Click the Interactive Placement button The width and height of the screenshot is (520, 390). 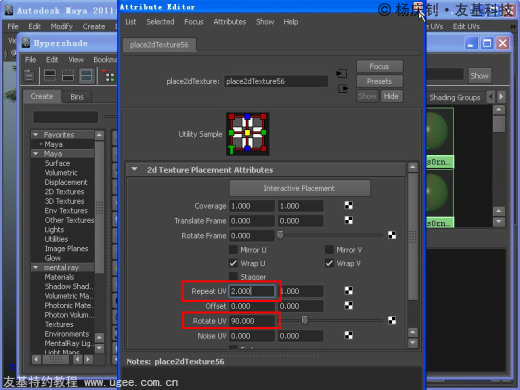click(x=299, y=188)
